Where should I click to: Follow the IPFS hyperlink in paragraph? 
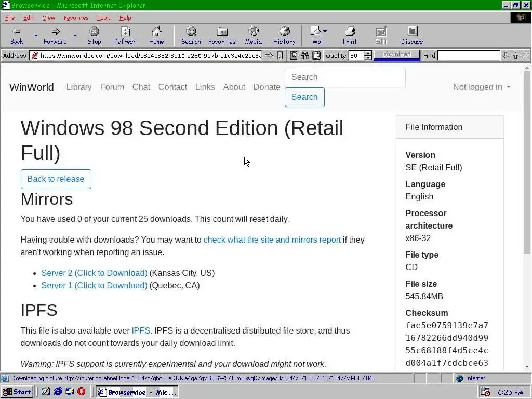point(141,331)
